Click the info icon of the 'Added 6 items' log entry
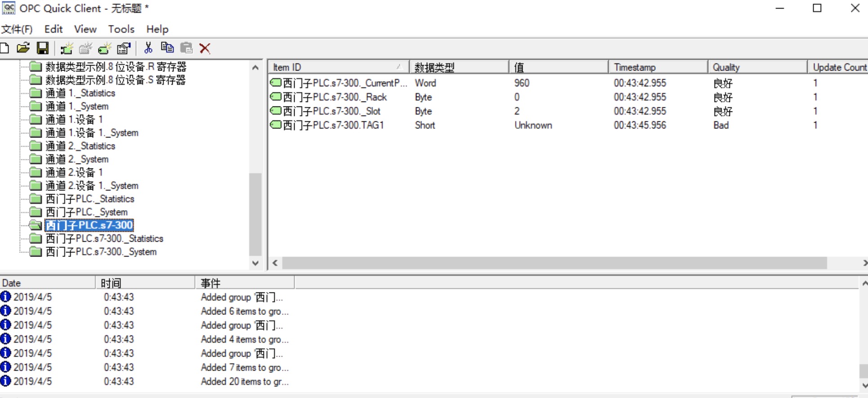Viewport: 868px width, 398px height. click(x=5, y=311)
